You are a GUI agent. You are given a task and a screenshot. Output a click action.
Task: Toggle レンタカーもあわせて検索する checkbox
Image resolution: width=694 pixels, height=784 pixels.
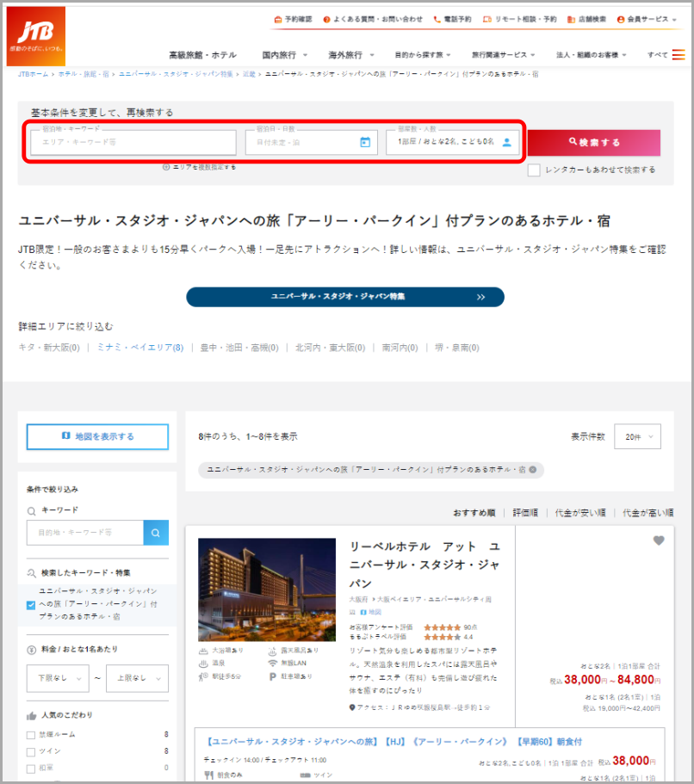coord(534,170)
